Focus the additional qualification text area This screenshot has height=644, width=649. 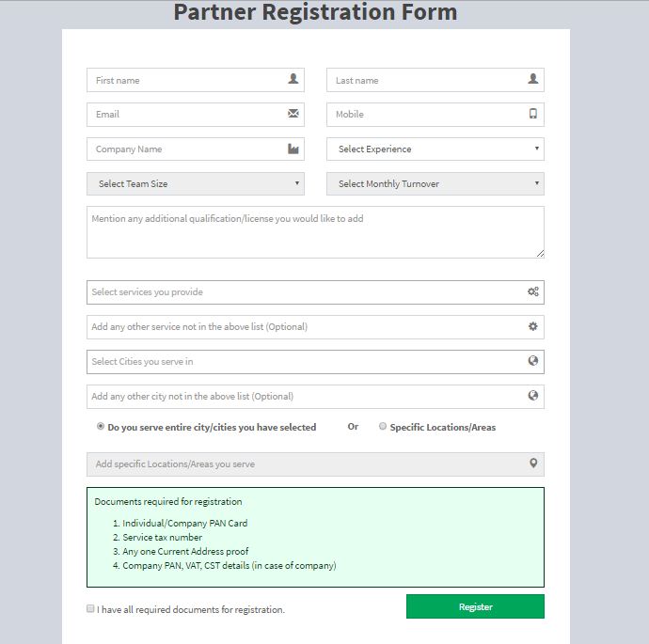tap(315, 232)
